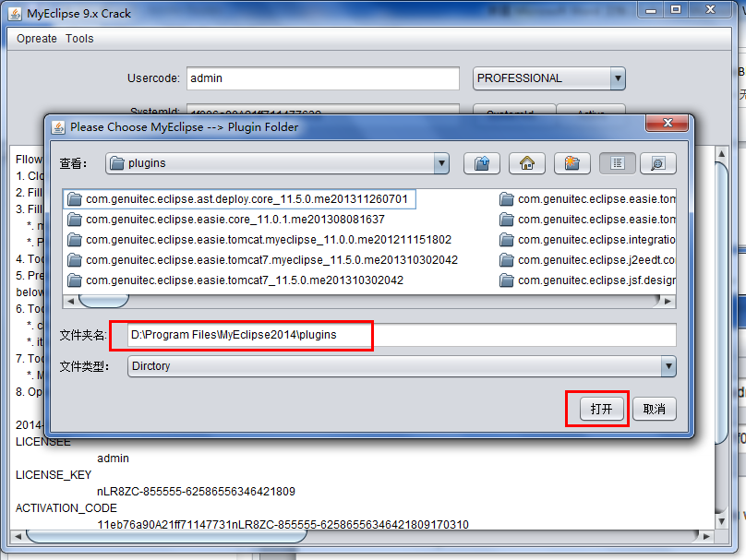Screen dimensions: 746x560
Task: Go up one folder level
Action: tap(481, 163)
